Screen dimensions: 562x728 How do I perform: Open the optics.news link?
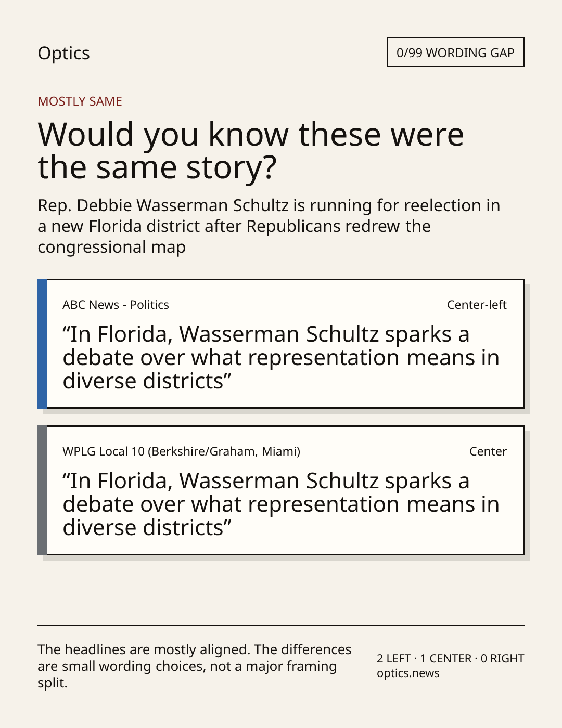click(x=408, y=673)
